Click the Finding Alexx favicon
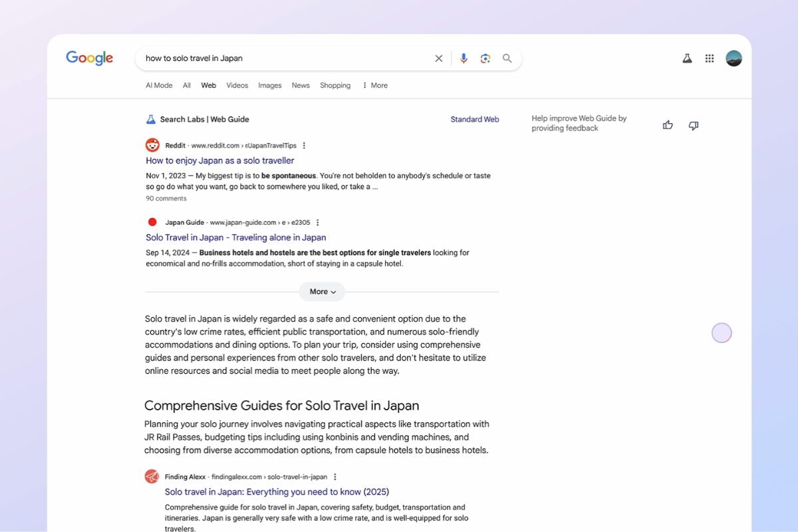This screenshot has height=532, width=798. 152,476
